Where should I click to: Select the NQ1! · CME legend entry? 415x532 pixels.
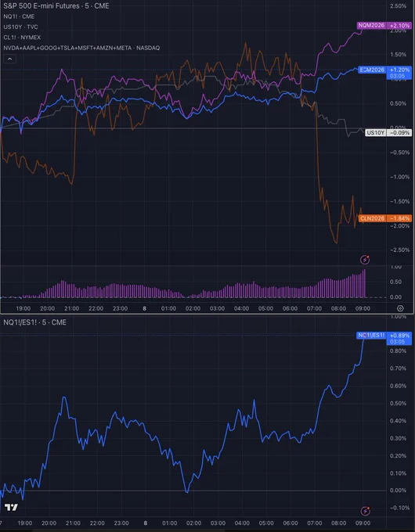19,16
